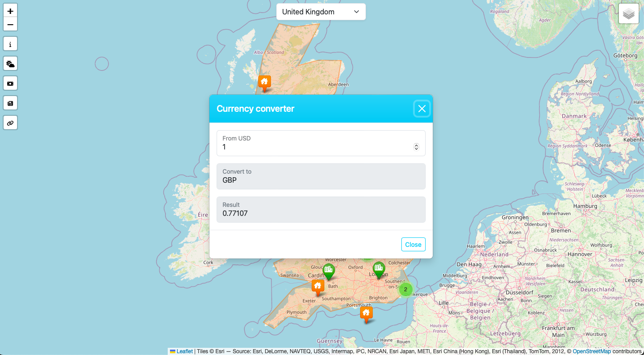Click the orange marker near Exeter
644x355 pixels.
coord(318,286)
